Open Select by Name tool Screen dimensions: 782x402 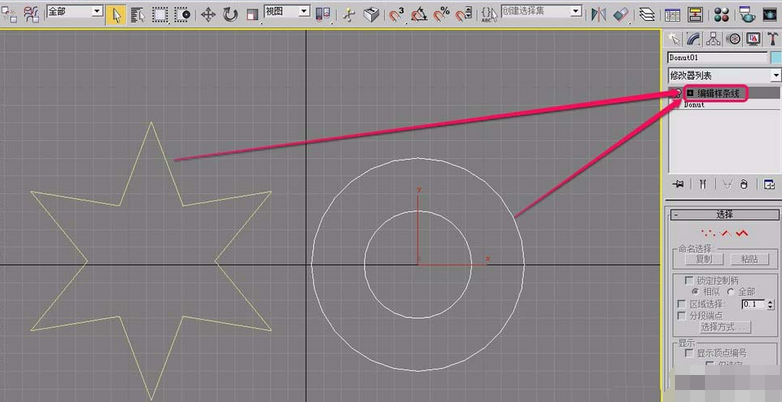pos(137,15)
